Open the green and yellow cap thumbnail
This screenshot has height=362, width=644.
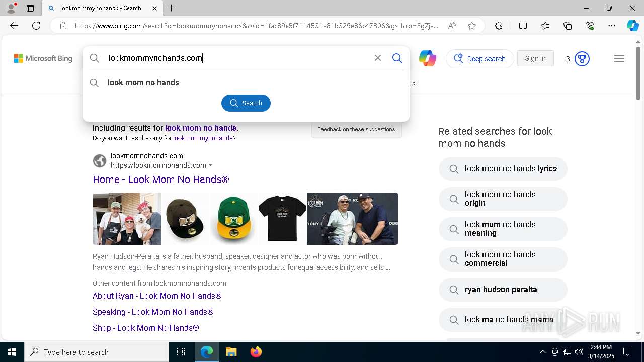[x=233, y=219]
